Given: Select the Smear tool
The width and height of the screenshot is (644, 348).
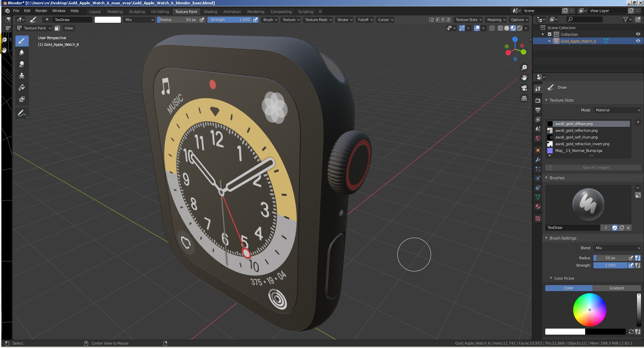Looking at the screenshot, I should (22, 64).
